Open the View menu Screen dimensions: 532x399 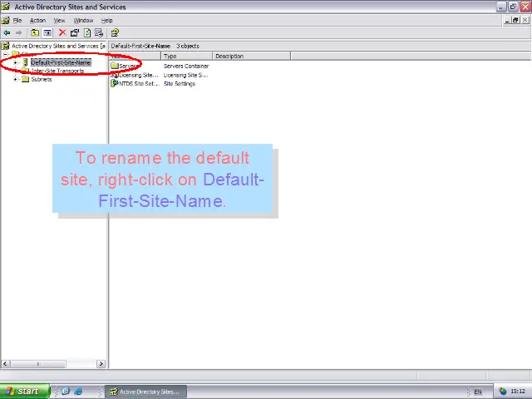point(59,20)
